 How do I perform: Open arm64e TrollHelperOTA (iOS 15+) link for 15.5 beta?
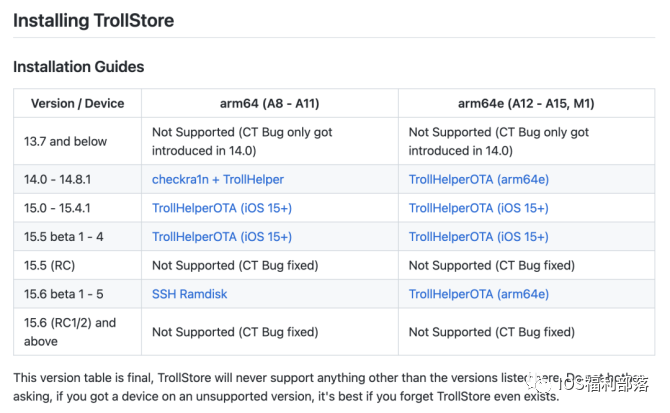click(478, 237)
